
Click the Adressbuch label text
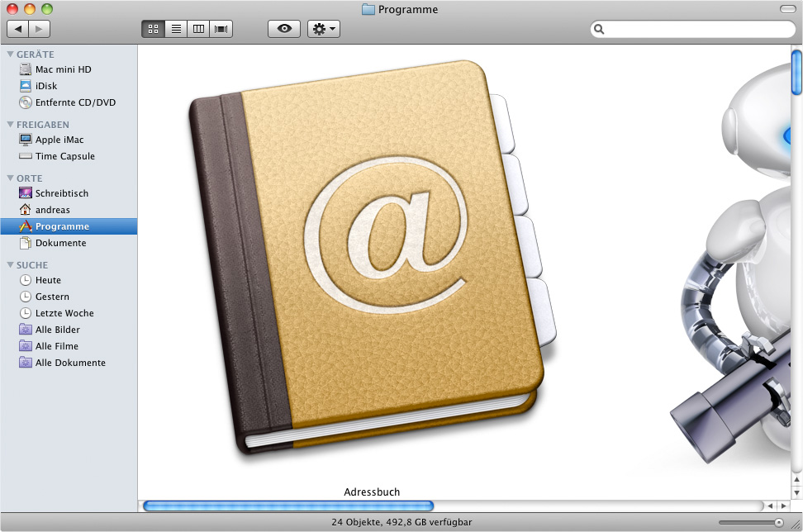pos(372,492)
